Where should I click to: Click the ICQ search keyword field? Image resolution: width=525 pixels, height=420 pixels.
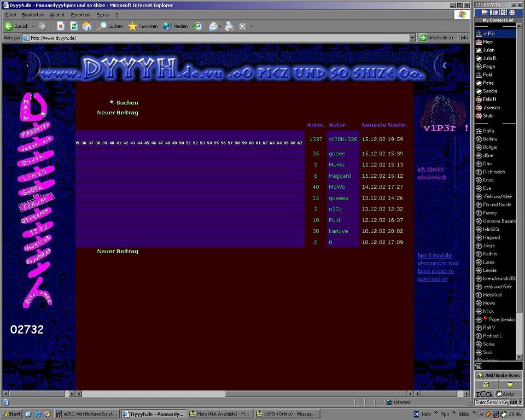[x=492, y=402]
